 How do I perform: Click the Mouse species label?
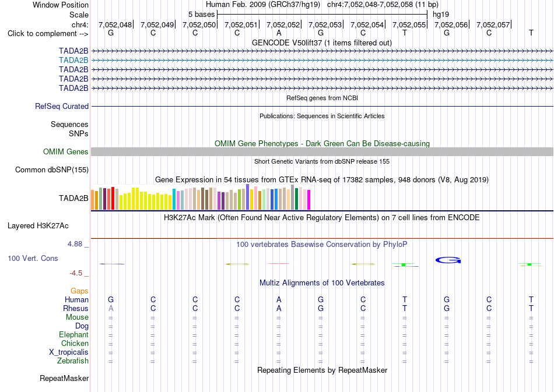point(77,317)
